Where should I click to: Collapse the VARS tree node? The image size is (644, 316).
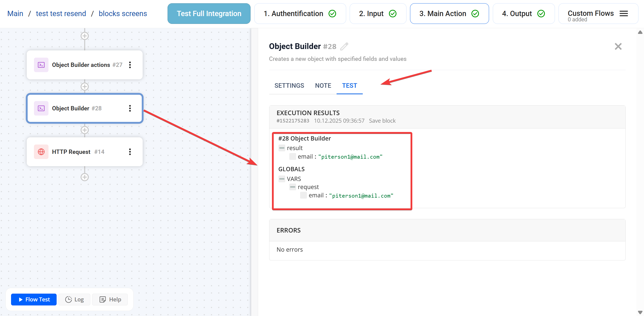tap(282, 179)
